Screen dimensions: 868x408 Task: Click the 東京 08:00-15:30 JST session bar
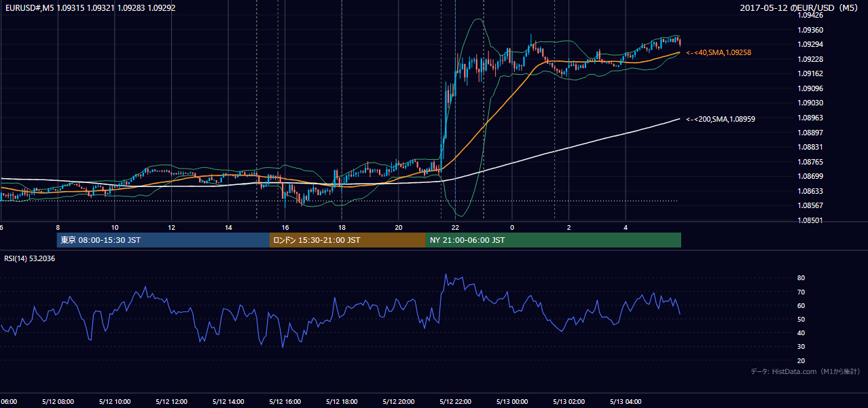(x=163, y=240)
